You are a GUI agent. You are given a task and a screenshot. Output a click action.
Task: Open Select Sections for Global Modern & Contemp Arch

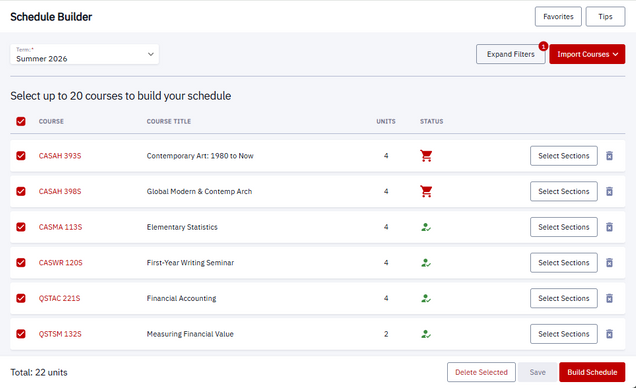click(x=563, y=191)
